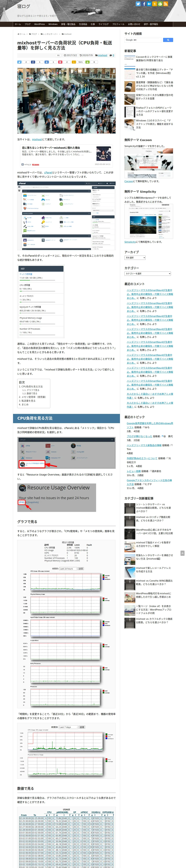Open the Resource Usage Overview screenshot

57,497
